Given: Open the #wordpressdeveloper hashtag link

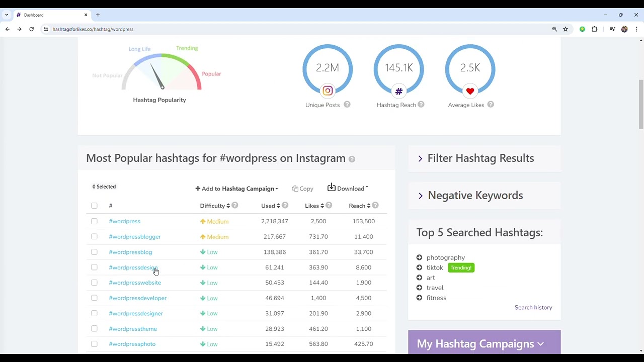Looking at the screenshot, I should [x=137, y=298].
